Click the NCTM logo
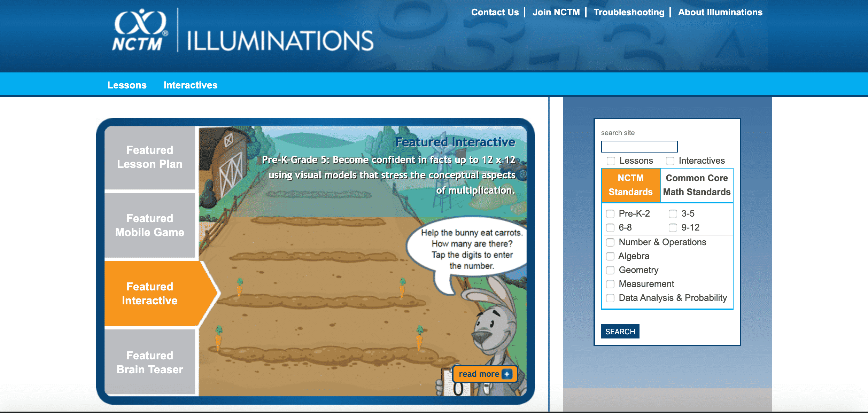The image size is (868, 413). coord(140,30)
